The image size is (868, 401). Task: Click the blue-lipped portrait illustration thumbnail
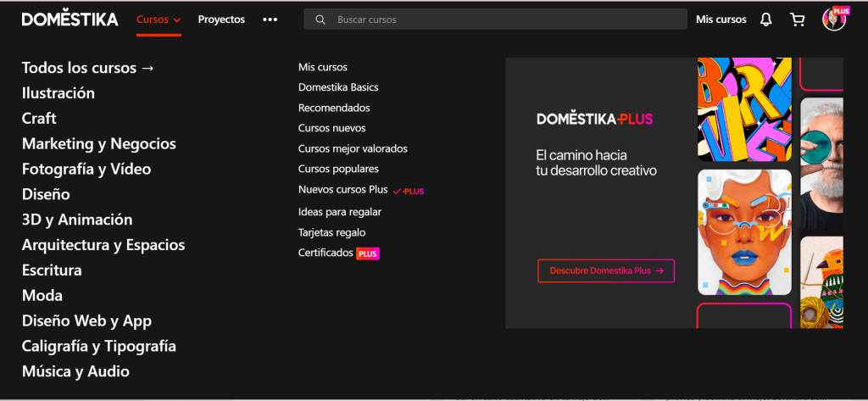click(x=744, y=232)
